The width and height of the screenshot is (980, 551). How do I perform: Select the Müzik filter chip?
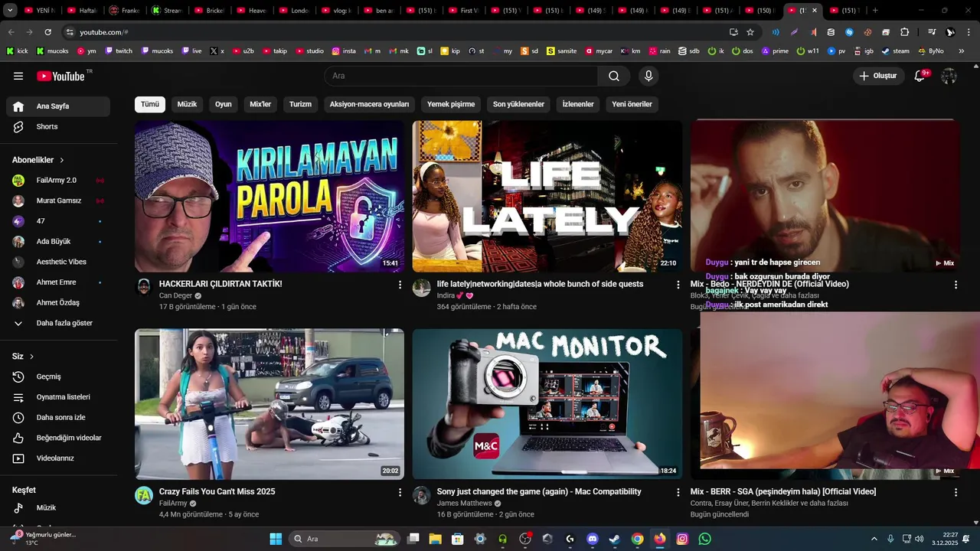click(187, 104)
